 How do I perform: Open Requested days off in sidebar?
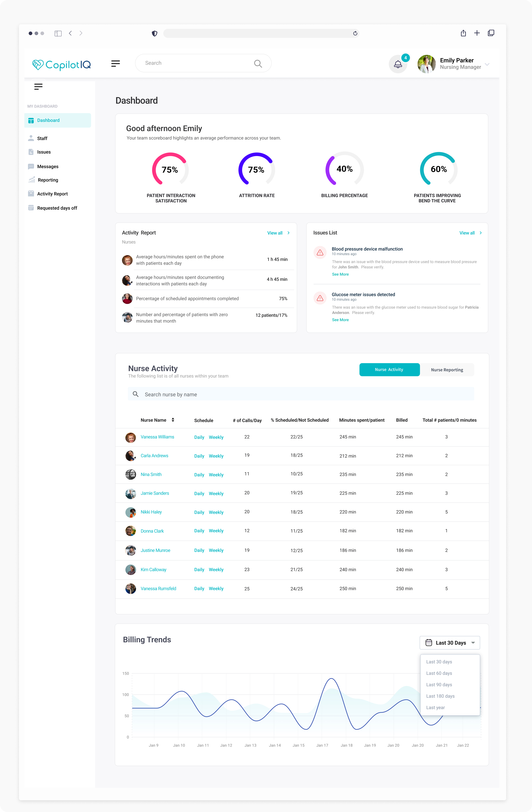coord(57,208)
